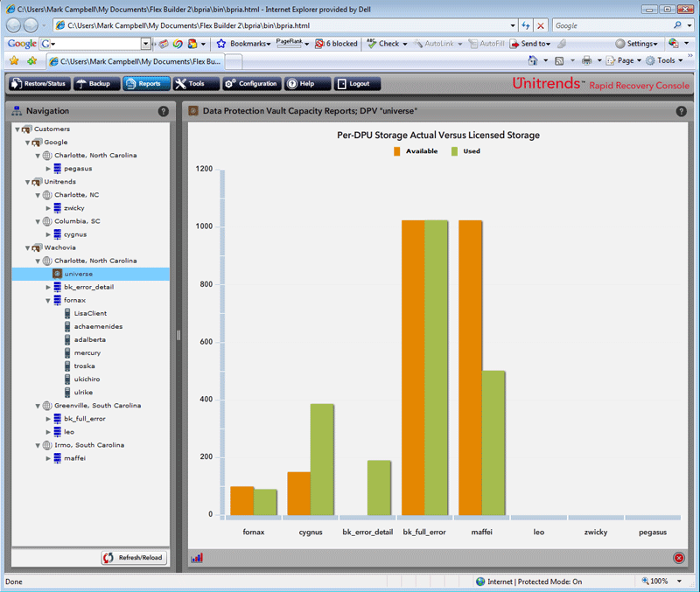This screenshot has height=592, width=700.
Task: Click the RSS feeds icon
Action: point(559,60)
